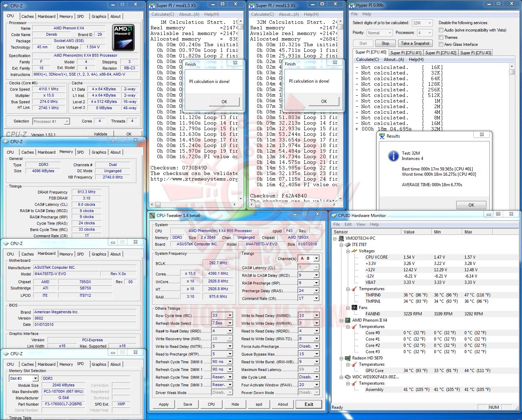Open the digits of pi dropdown showing 32M
The image size is (522, 420).
(422, 23)
